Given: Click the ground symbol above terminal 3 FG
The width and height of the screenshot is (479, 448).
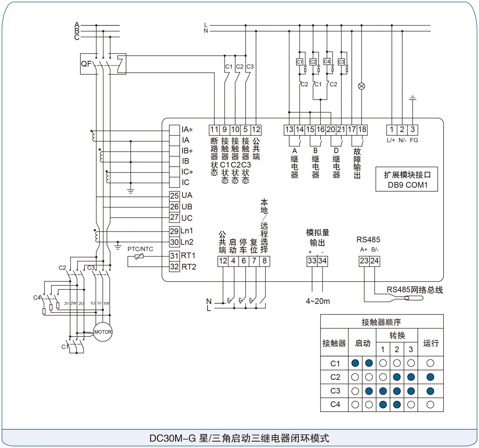Looking at the screenshot, I should 412,98.
